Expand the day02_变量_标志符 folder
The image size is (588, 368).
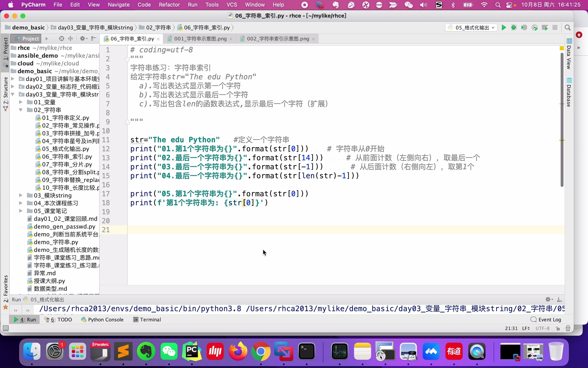[x=13, y=87]
